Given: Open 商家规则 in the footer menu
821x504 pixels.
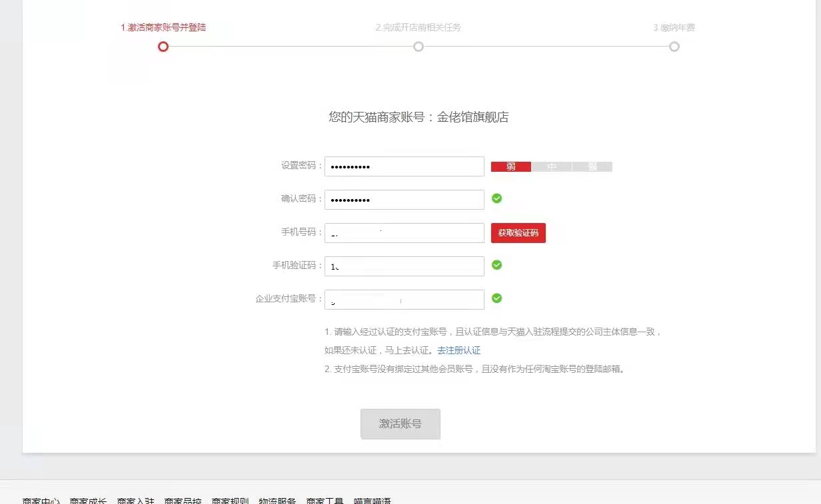Looking at the screenshot, I should 230,501.
